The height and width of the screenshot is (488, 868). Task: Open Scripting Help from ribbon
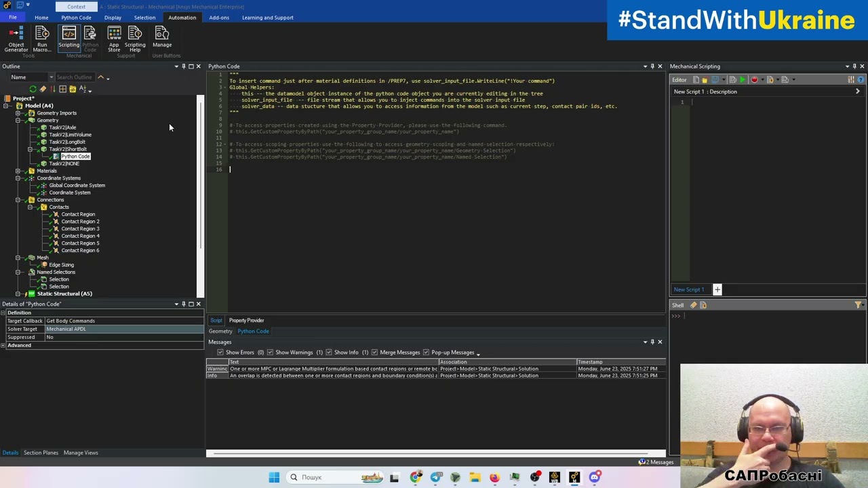tap(135, 39)
